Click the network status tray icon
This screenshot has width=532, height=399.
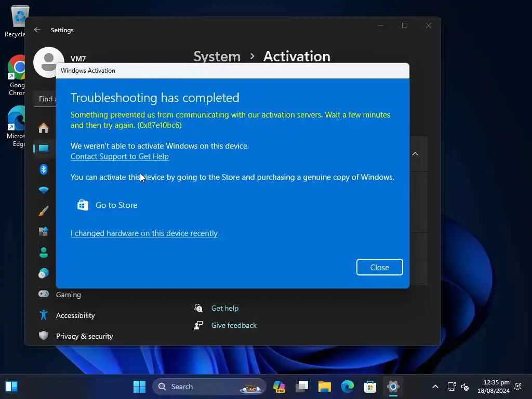coord(451,387)
